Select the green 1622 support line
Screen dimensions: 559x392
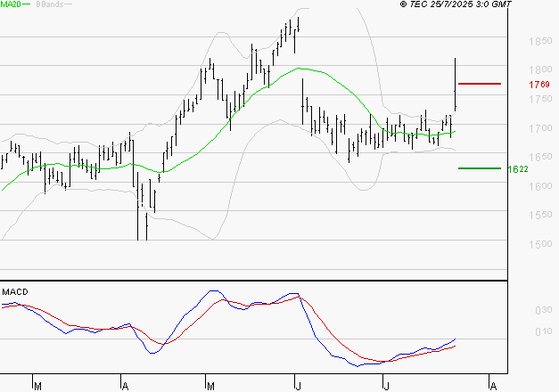pyautogui.click(x=479, y=167)
